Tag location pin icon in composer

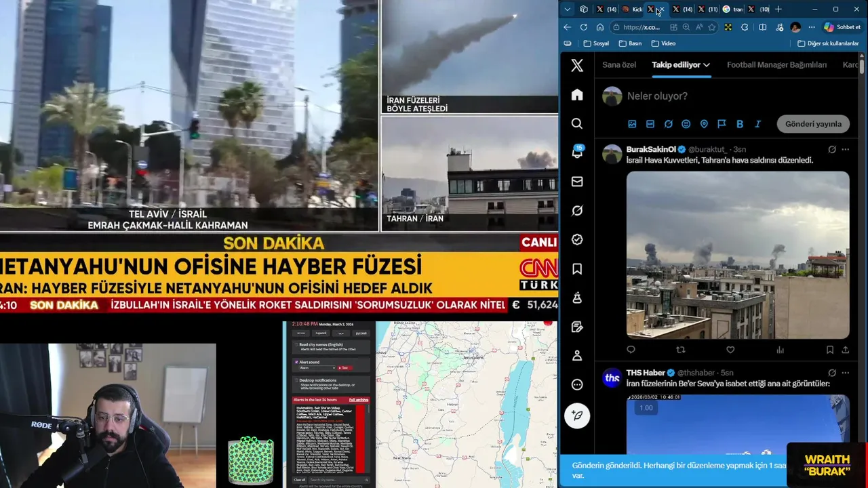point(704,124)
